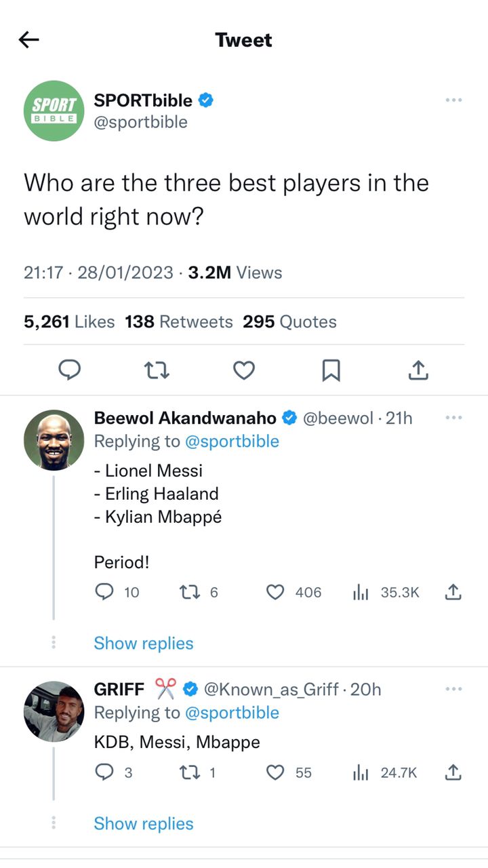Bookmark the SPORTbible tweet
Screen dimensions: 488x868
coord(331,370)
